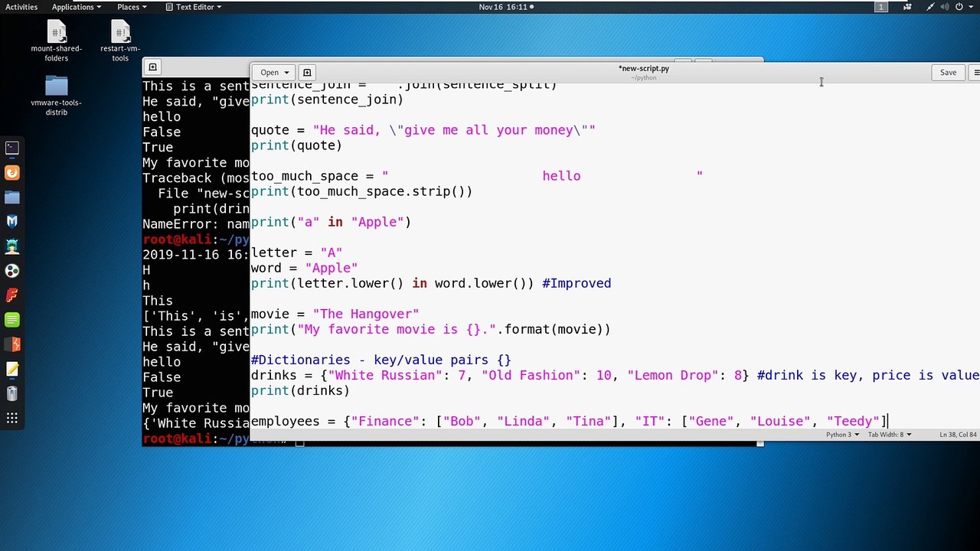This screenshot has width=980, height=551.
Task: Save the new-script.py document
Action: tap(948, 73)
